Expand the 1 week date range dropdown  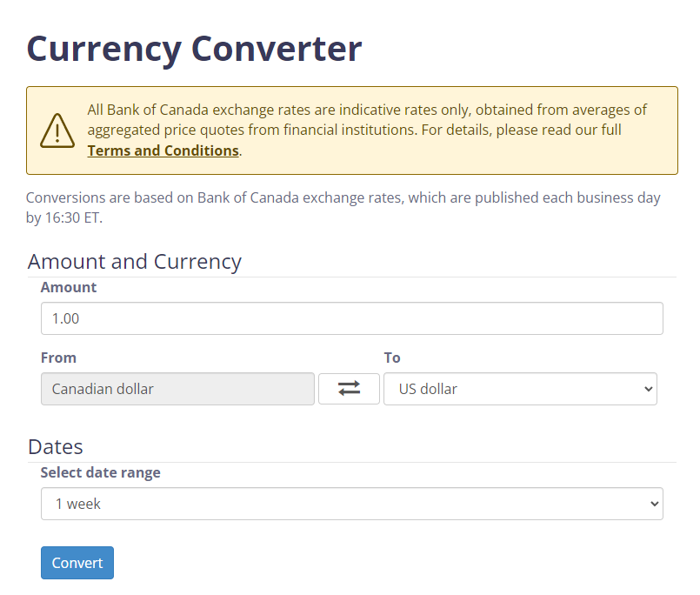[351, 504]
